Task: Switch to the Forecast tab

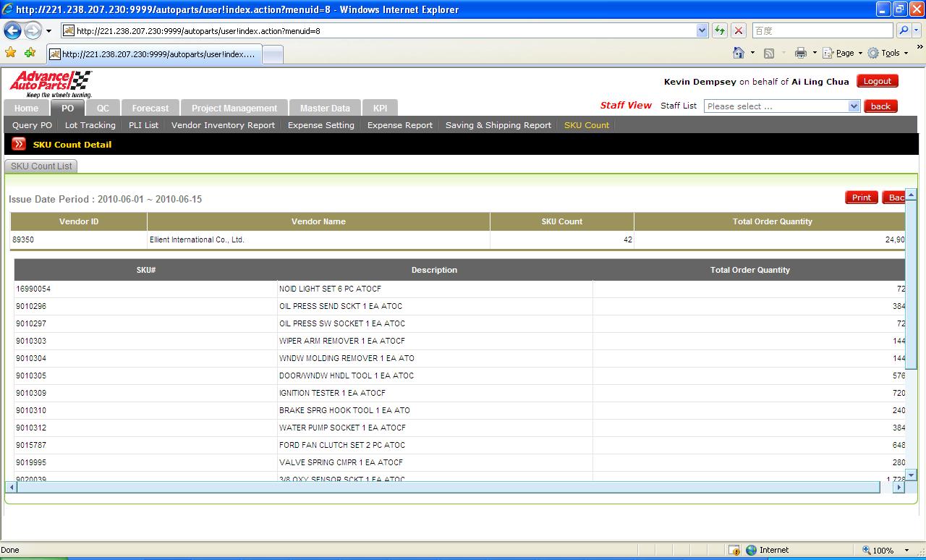Action: (150, 108)
